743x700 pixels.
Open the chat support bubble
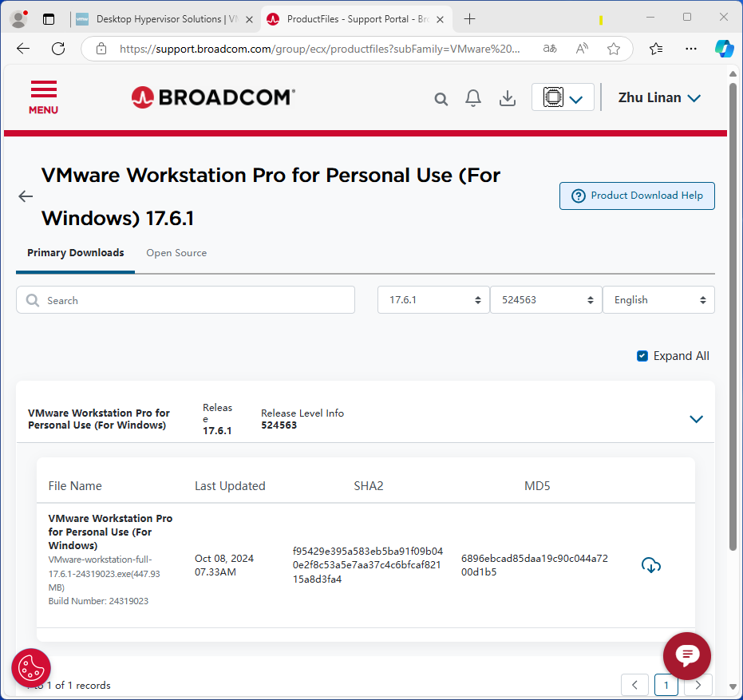coord(686,656)
